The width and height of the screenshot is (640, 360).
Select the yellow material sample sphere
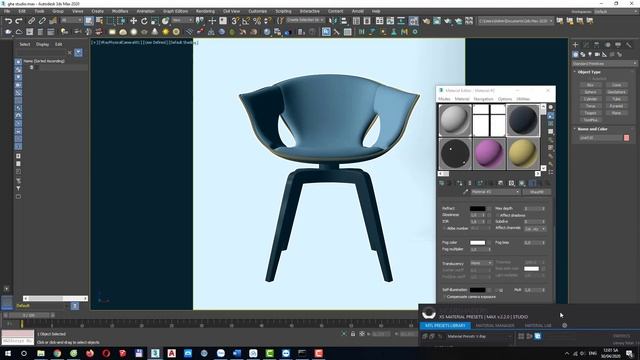point(523,154)
